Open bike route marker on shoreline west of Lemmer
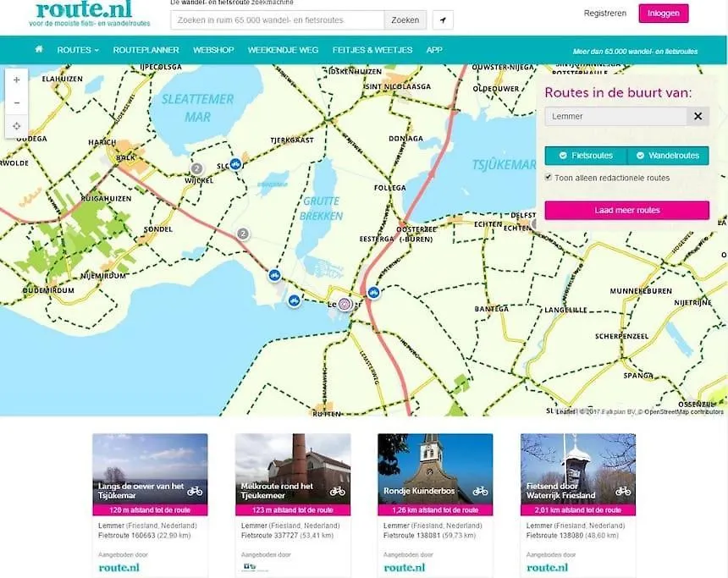 tap(294, 300)
